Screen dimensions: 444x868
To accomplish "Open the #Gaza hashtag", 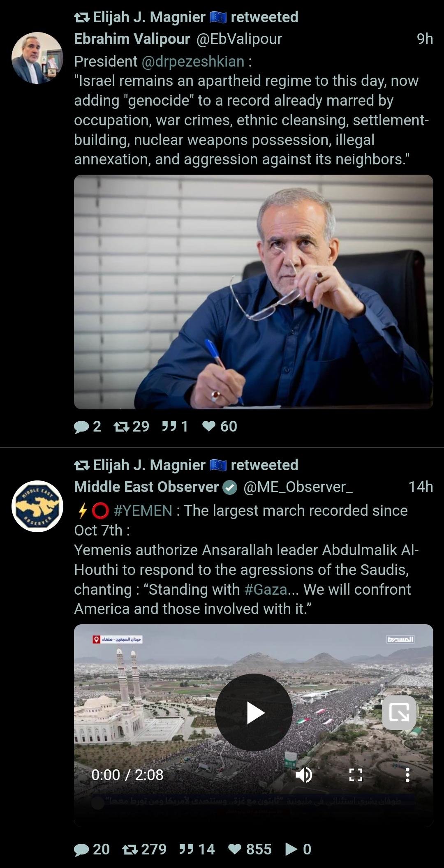I will (266, 590).
